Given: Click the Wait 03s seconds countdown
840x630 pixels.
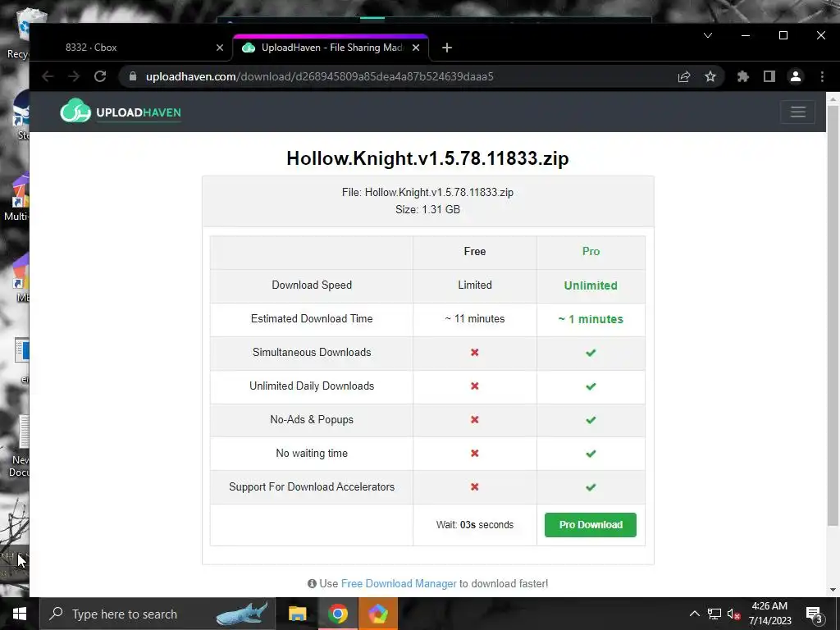Looking at the screenshot, I should (x=475, y=525).
